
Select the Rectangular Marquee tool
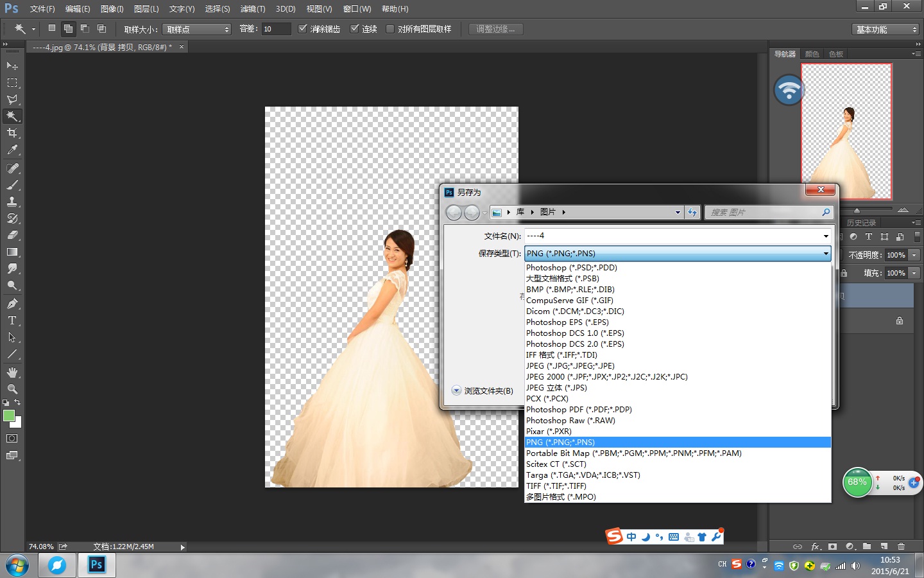(x=12, y=83)
